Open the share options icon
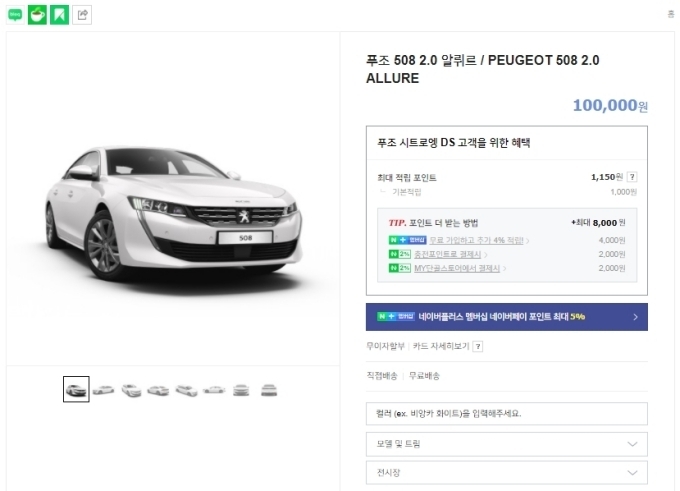The height and width of the screenshot is (491, 680). [x=82, y=15]
